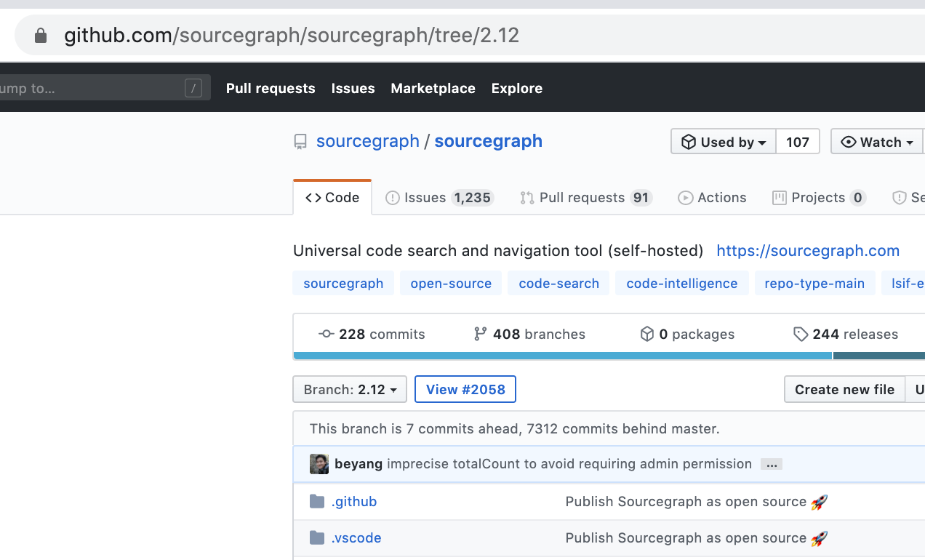Screen dimensions: 925x560
Task: Switch to the Actions tab
Action: click(x=712, y=197)
